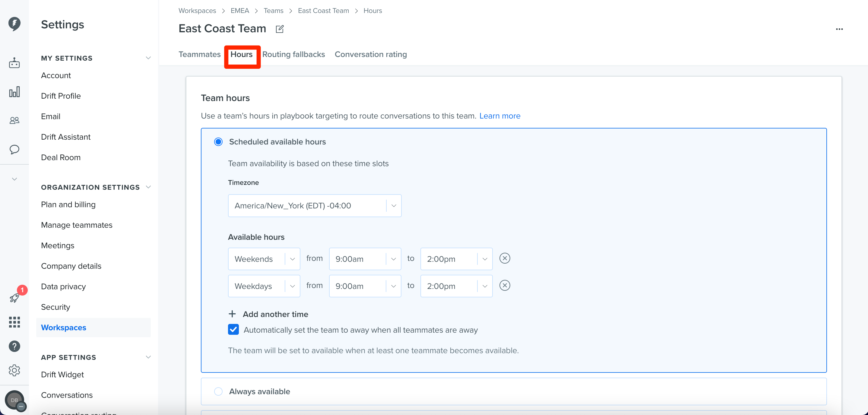Open the help question mark icon
Screen dimensions: 868x415
(14, 346)
